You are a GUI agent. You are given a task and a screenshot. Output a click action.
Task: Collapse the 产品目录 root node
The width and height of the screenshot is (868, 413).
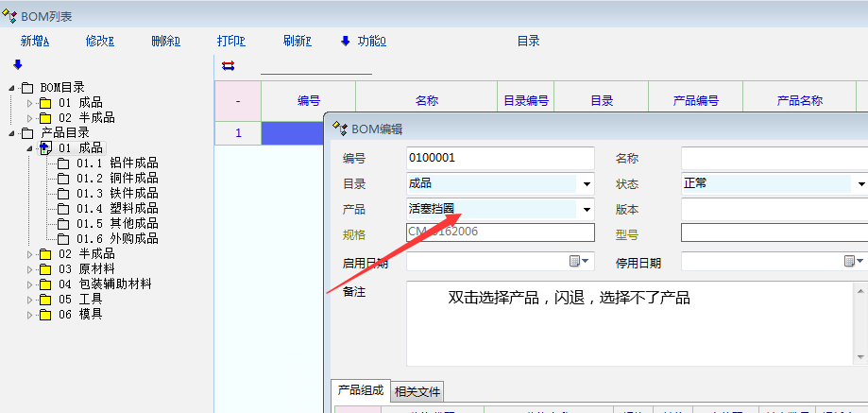pyautogui.click(x=11, y=133)
